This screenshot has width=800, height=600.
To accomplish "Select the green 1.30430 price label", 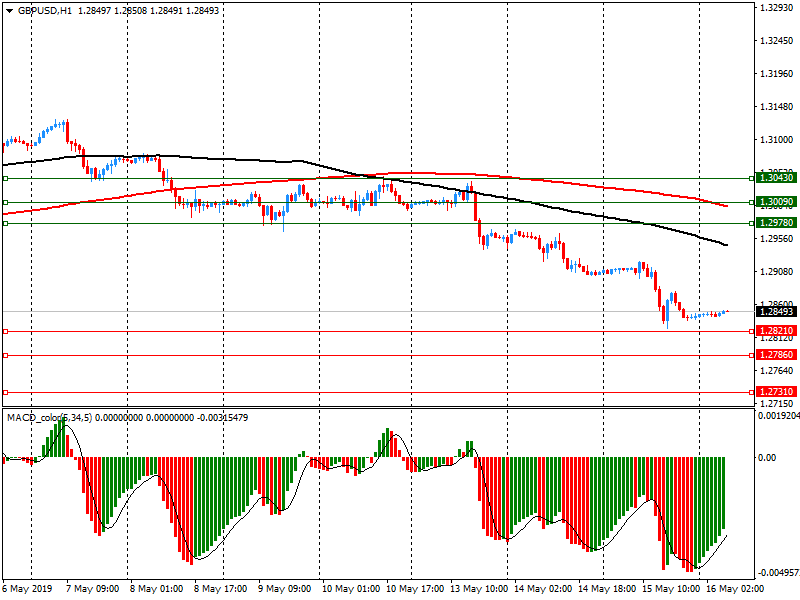I will click(x=776, y=177).
